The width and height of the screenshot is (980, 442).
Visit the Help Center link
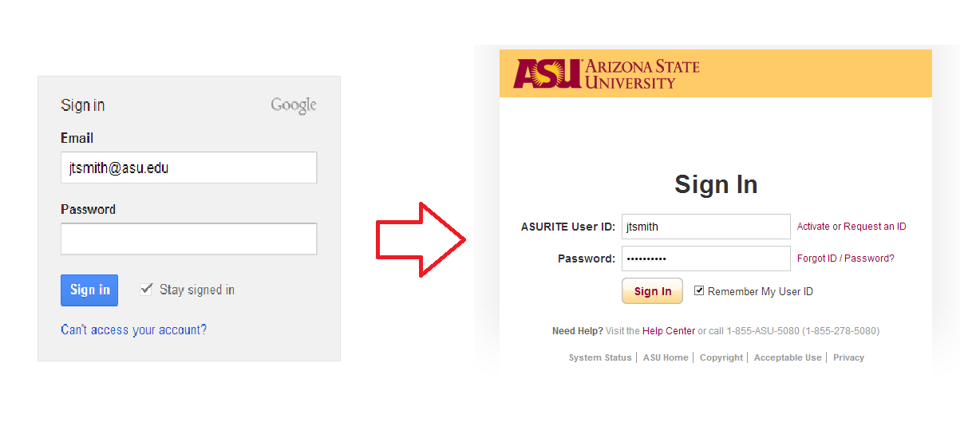coord(669,331)
